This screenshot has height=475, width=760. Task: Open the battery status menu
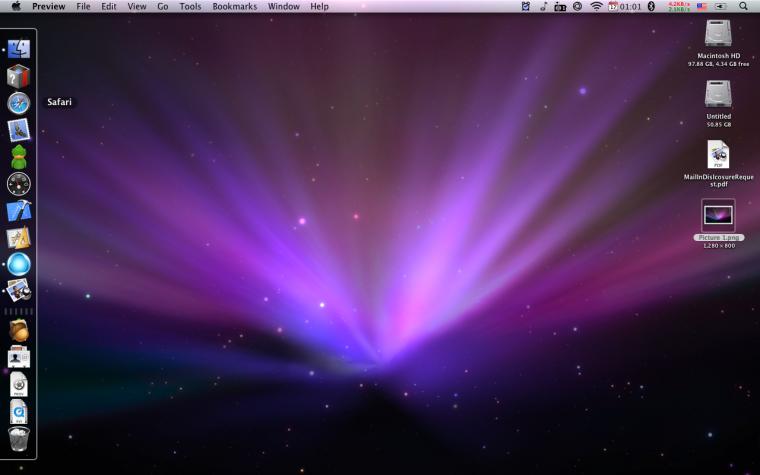(721, 6)
